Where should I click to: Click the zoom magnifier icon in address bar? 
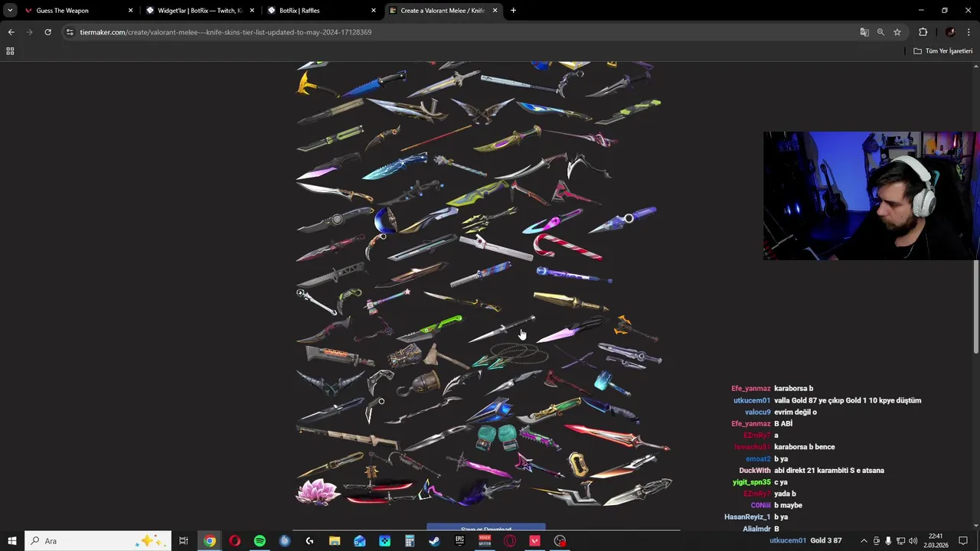point(880,32)
